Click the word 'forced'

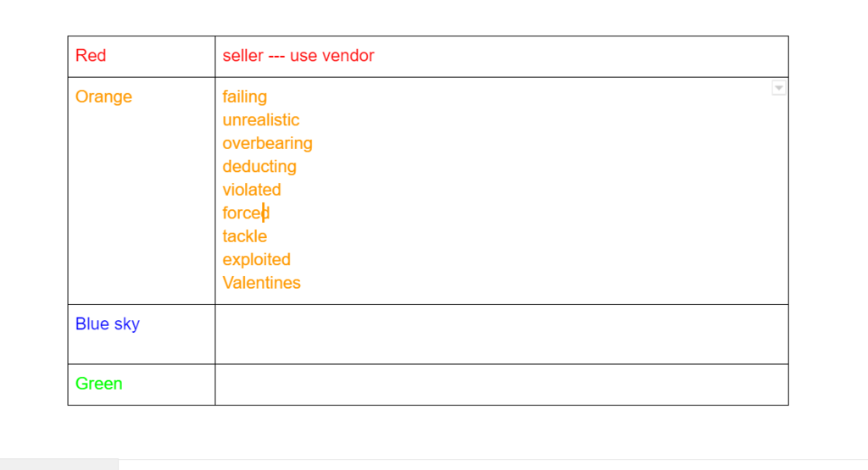pos(246,213)
